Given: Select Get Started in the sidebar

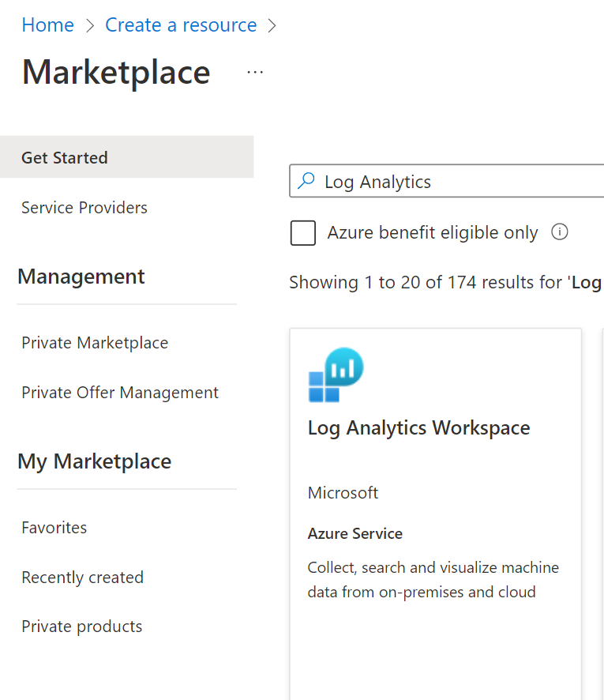Looking at the screenshot, I should click(65, 157).
